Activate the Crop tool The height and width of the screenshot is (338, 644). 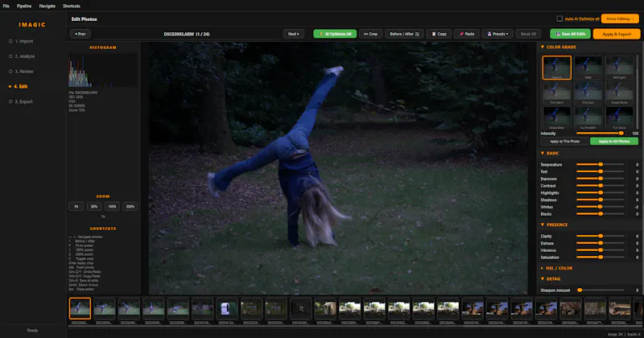coord(371,34)
